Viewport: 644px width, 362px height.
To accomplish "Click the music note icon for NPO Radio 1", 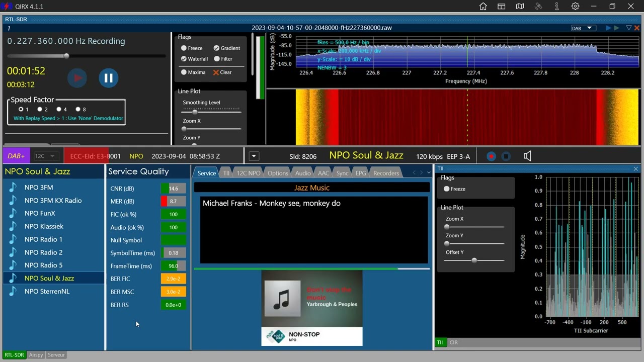I will tap(14, 239).
